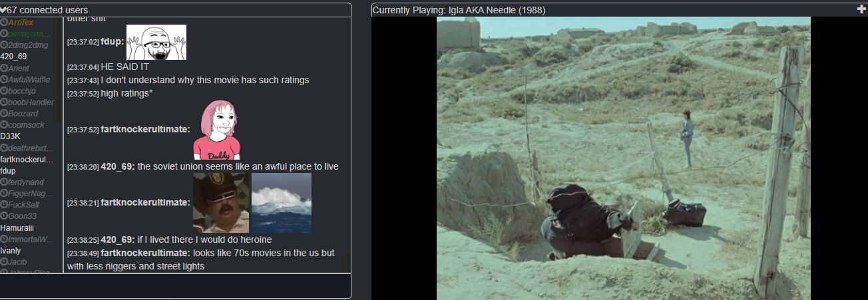
Task: Click the clock icon next to 2dmg2dmg
Action: pyautogui.click(x=4, y=45)
